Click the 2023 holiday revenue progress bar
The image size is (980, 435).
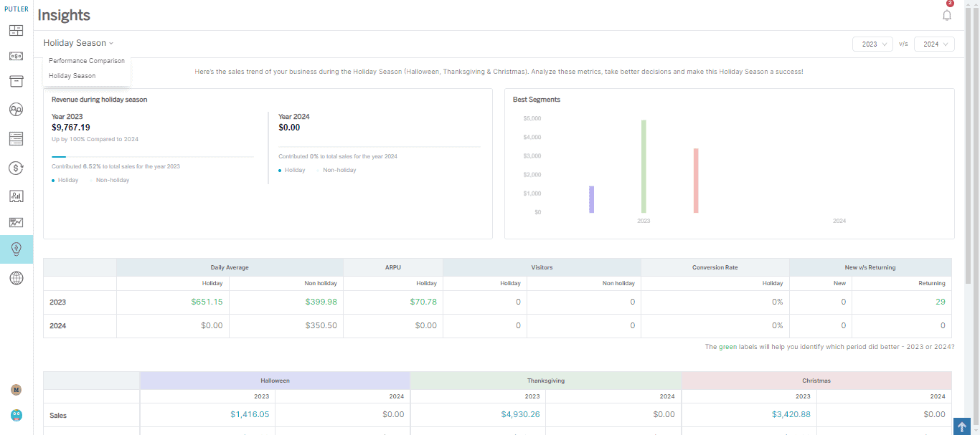coord(153,156)
